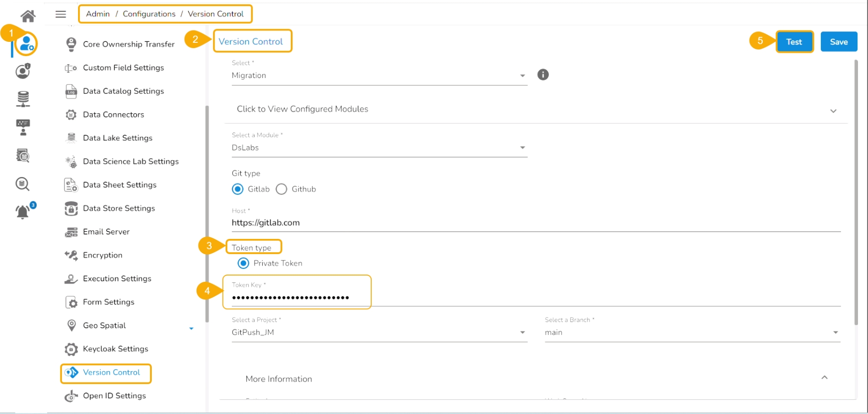Click the Geo Spatial pin icon

71,325
